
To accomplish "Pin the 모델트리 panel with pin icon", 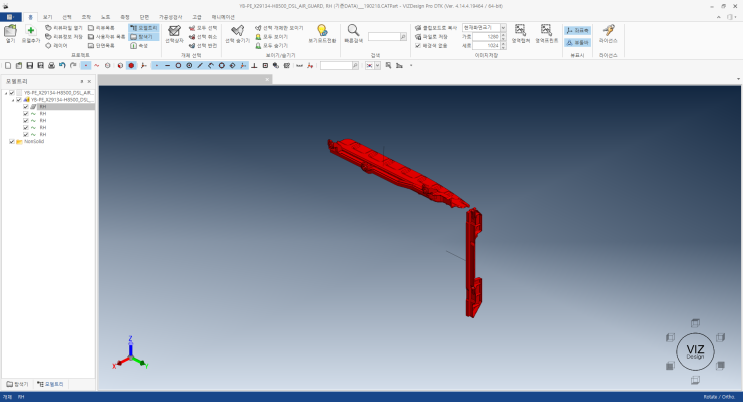I will (82, 82).
